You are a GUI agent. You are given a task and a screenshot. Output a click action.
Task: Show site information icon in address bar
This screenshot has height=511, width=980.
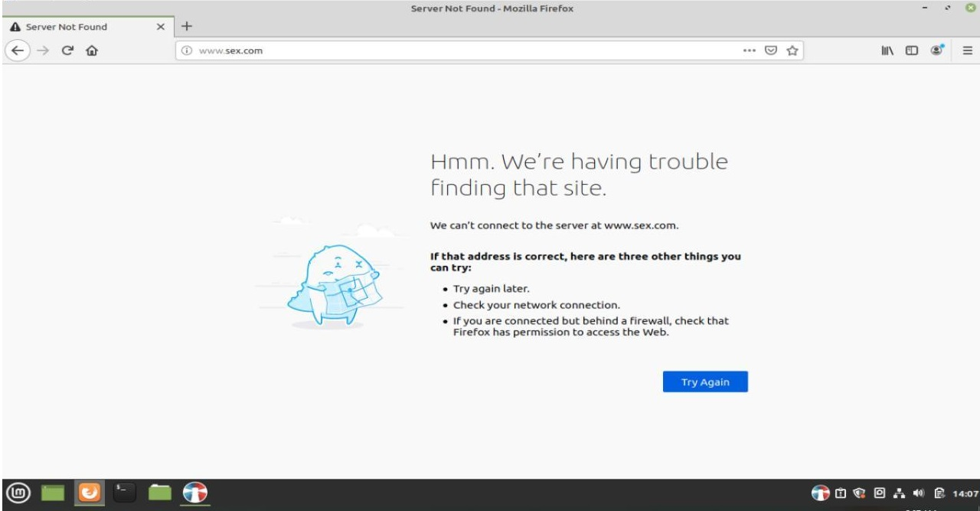coord(188,51)
